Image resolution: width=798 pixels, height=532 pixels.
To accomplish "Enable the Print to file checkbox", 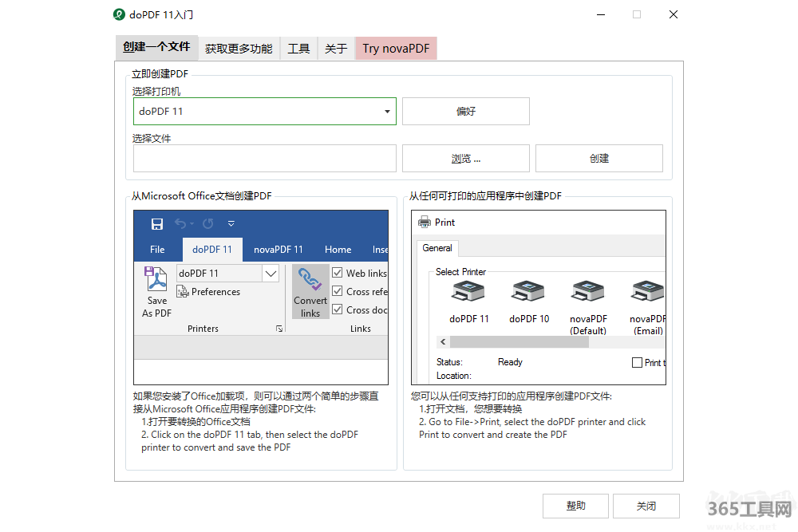I will pos(637,362).
